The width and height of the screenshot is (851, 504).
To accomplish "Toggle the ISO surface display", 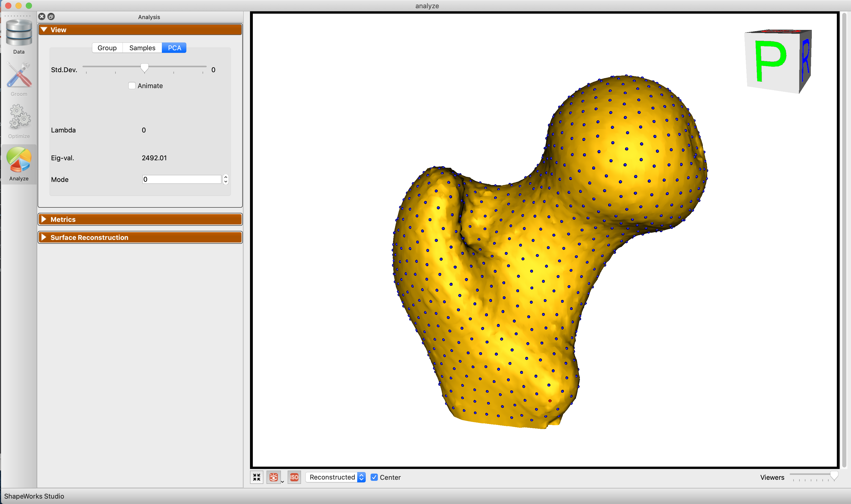I will click(x=294, y=477).
